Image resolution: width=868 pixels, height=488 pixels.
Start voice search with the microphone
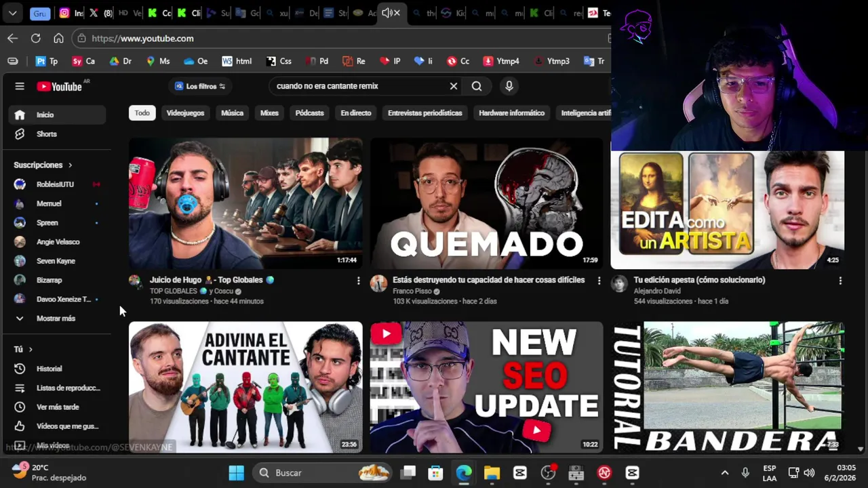pyautogui.click(x=509, y=86)
